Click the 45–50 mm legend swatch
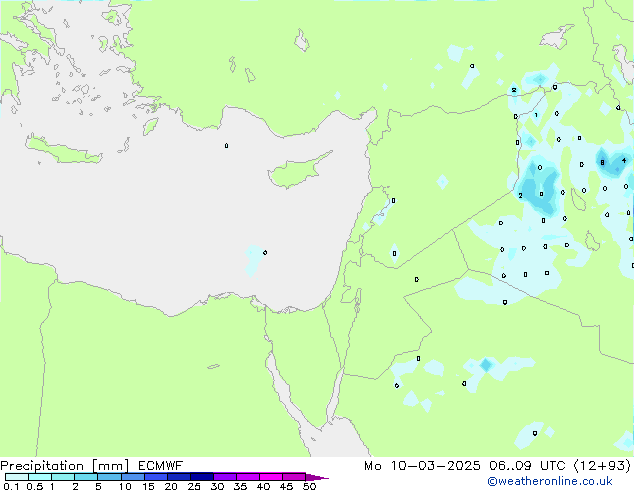Viewport: 634px width, 490px height. tap(294, 477)
